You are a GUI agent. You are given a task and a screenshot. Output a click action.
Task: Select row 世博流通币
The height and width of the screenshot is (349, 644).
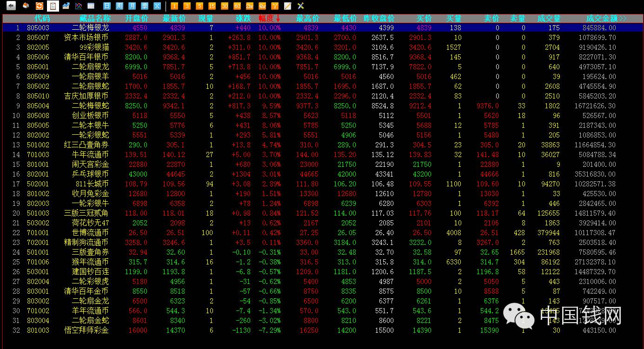tap(322, 232)
